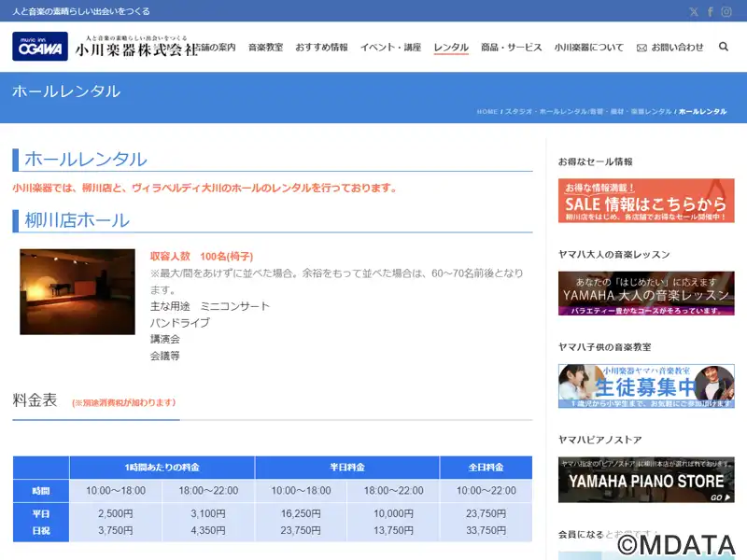Click the 柳川店ホール heading

78,220
